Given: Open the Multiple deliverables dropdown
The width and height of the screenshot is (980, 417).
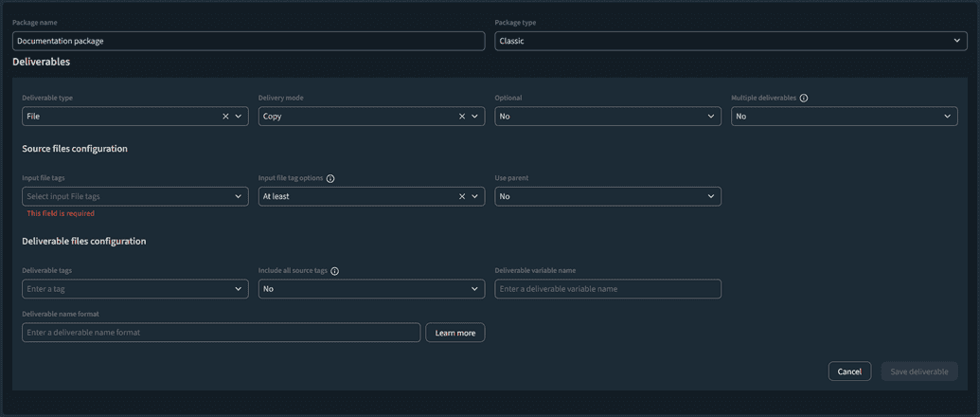Looking at the screenshot, I should click(844, 117).
